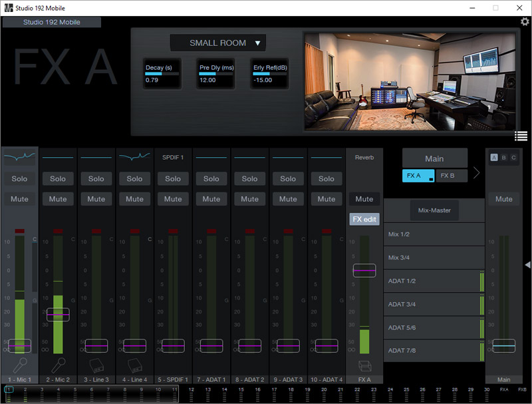Click the right chevron next to FX B

pos(476,174)
